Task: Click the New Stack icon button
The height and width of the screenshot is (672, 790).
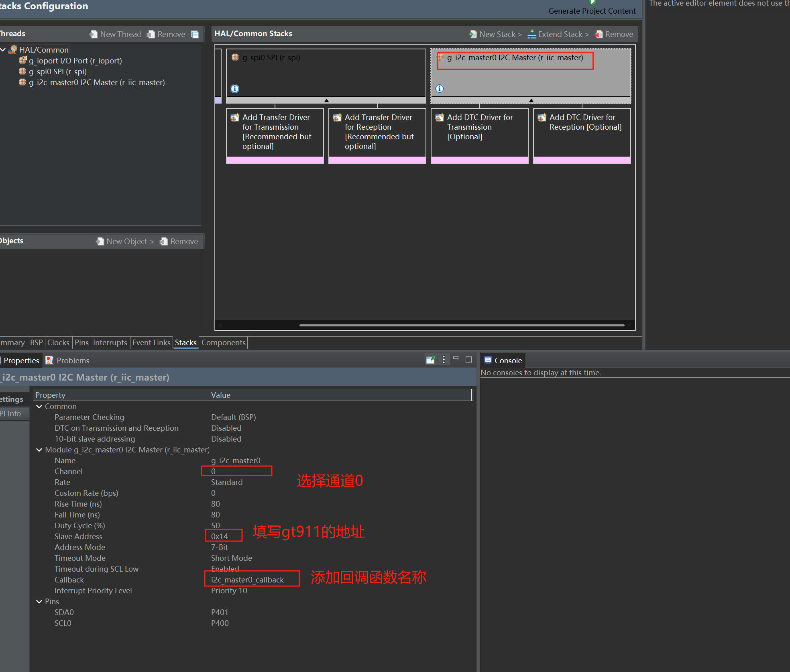Action: (473, 34)
